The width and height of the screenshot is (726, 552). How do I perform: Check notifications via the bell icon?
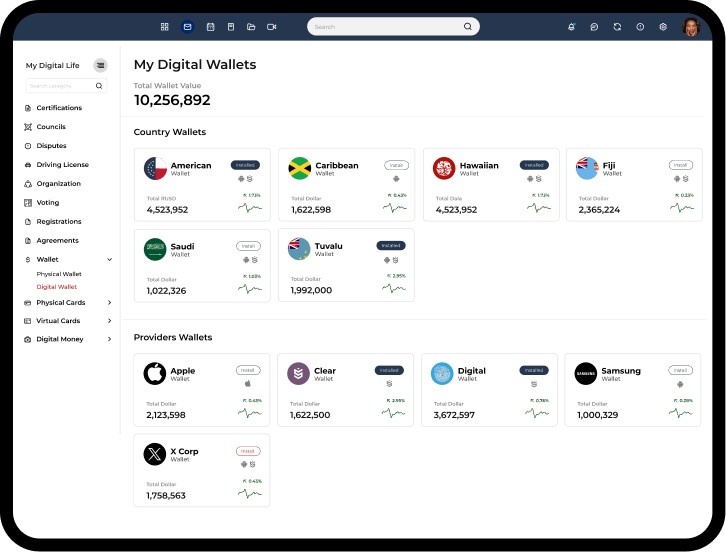point(571,27)
